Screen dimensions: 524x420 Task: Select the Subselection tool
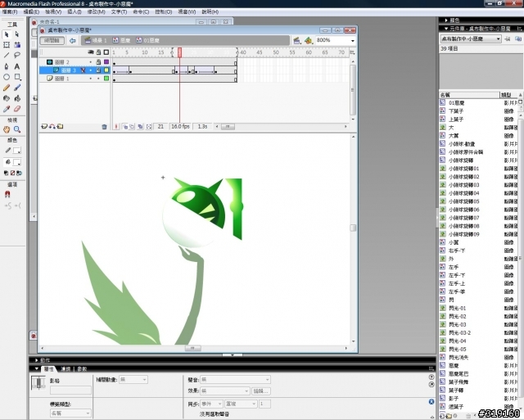coord(17,34)
